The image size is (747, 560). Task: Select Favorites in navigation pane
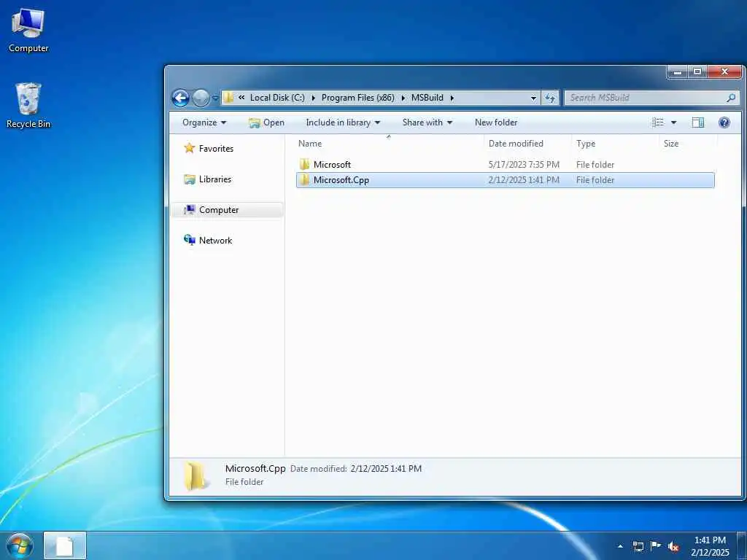coord(216,149)
